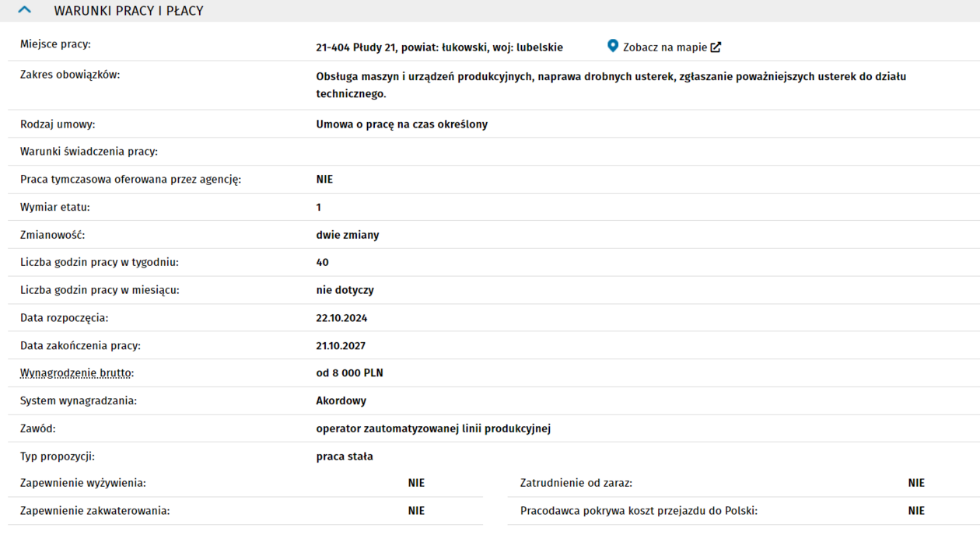Screen dimensions: 980x535
Task: Collapse the Warunki pracy i płacy section
Action: click(x=24, y=11)
